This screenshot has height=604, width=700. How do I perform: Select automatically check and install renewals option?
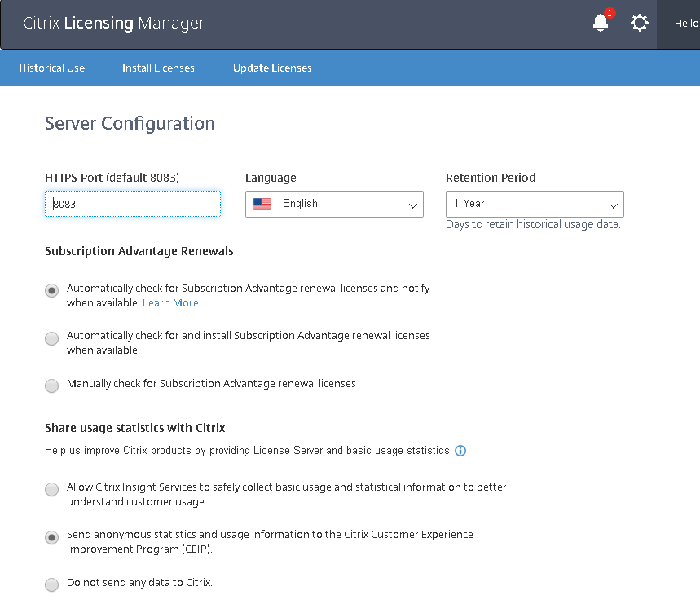point(52,338)
